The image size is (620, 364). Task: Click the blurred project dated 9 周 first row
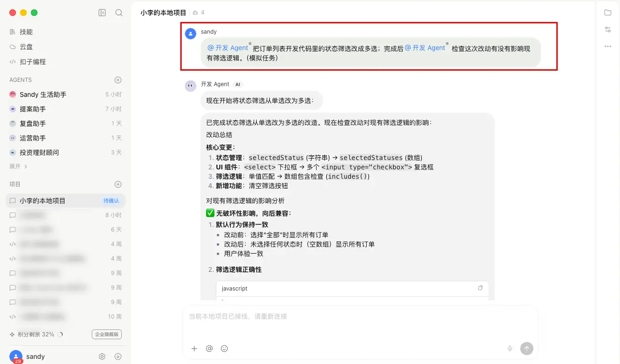coord(66,273)
